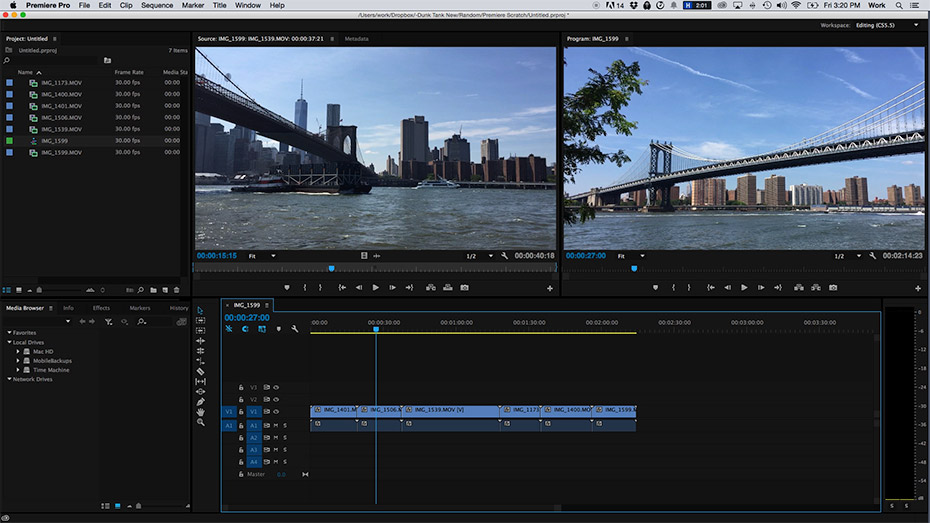Screen dimensions: 930x523
Task: Select IMG_1506.MOV in the Project panel
Action: pyautogui.click(x=62, y=117)
